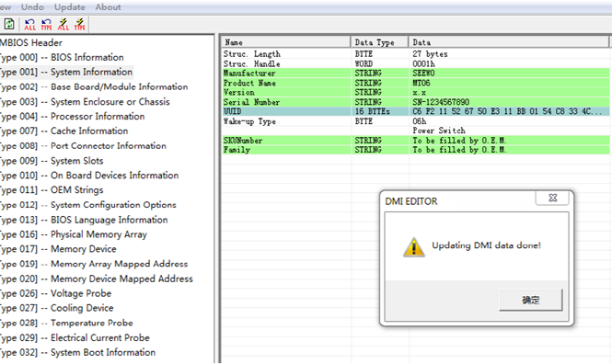Select Type 011 OEM Strings
Image resolution: width=612 pixels, height=364 pixels.
click(52, 189)
